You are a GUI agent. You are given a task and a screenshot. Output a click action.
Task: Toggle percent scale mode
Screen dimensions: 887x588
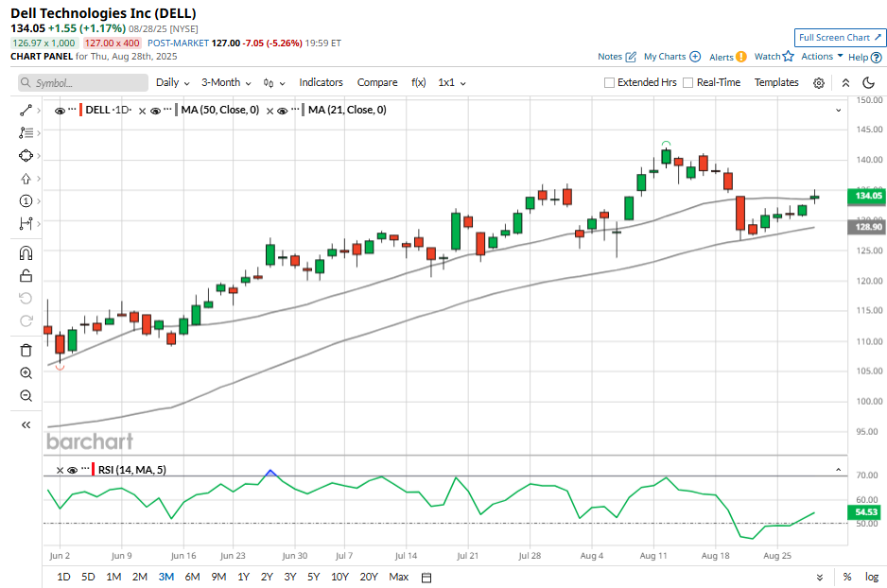click(847, 577)
